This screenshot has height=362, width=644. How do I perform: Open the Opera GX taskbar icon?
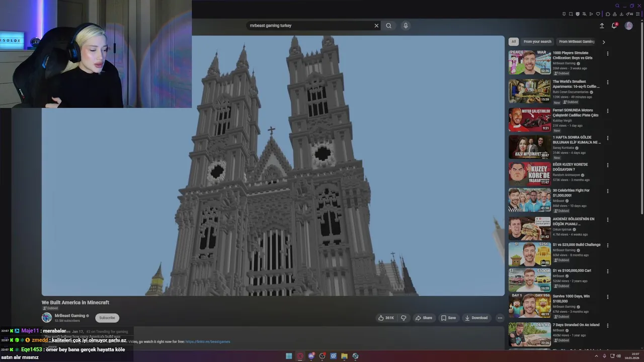(300, 356)
